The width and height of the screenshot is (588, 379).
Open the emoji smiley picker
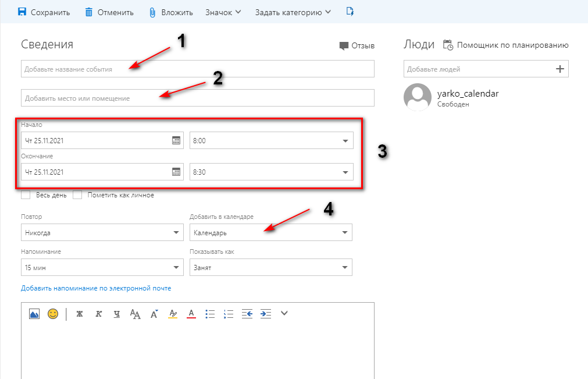click(x=53, y=314)
